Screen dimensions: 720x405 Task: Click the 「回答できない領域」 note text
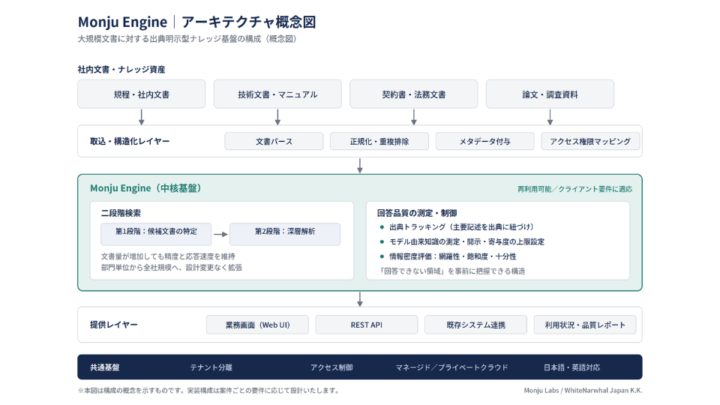[451, 271]
